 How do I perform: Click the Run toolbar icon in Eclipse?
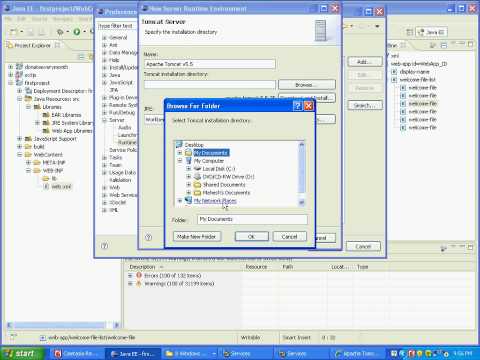77,32
